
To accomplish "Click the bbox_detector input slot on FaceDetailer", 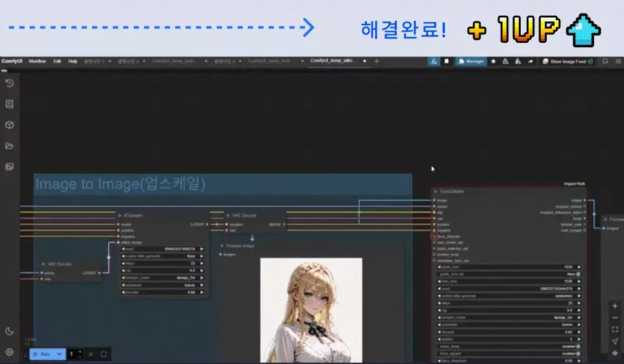I will coord(434,236).
